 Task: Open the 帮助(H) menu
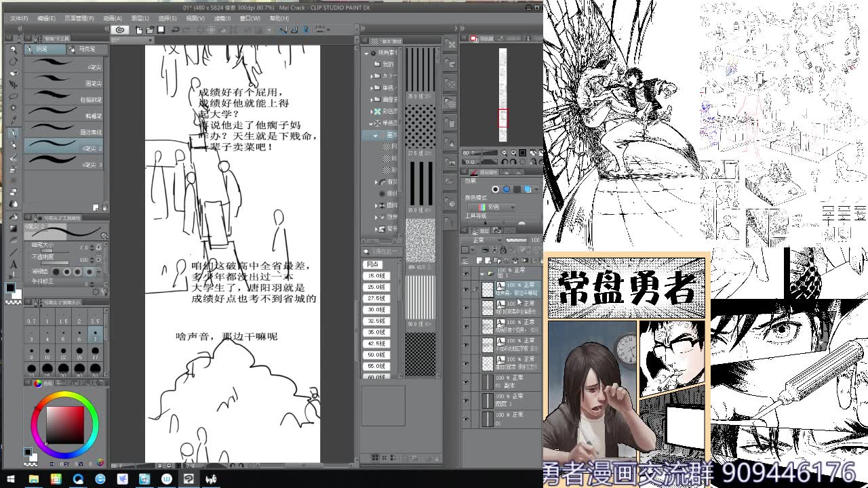coord(279,18)
